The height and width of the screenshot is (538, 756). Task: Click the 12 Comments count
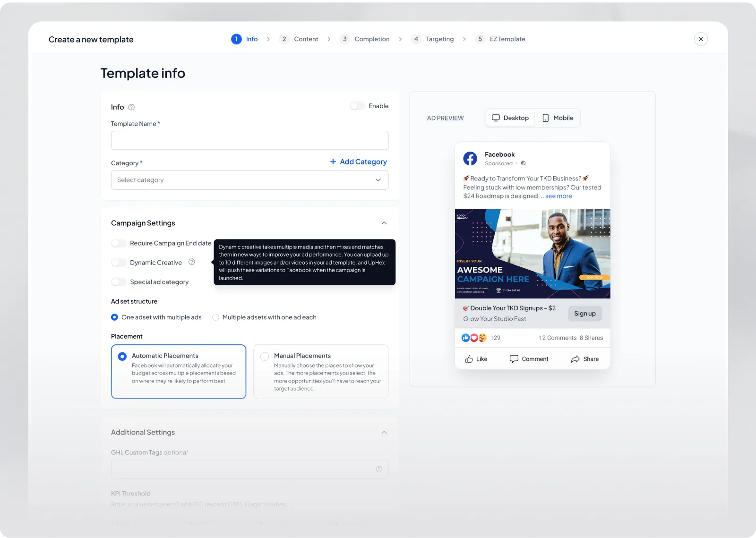click(558, 338)
